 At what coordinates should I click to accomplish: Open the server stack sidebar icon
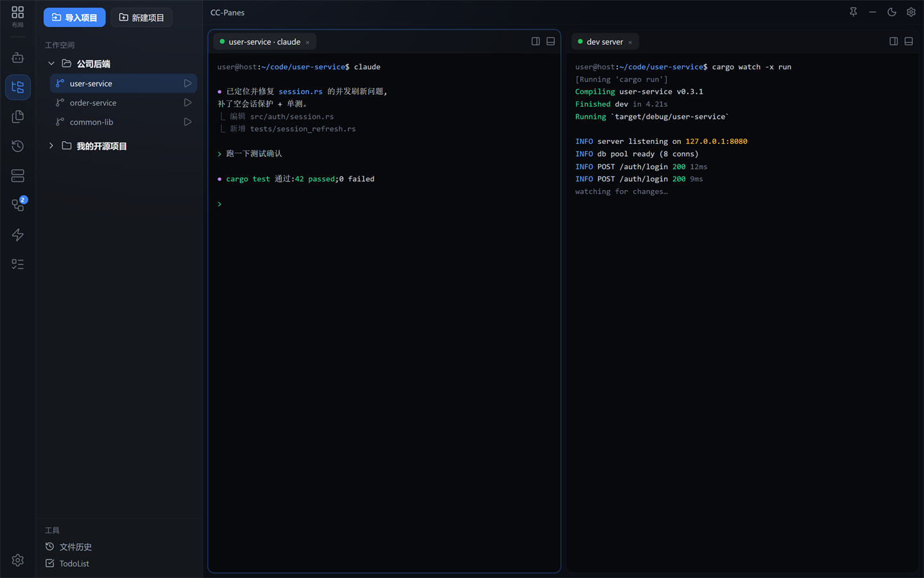coord(17,175)
